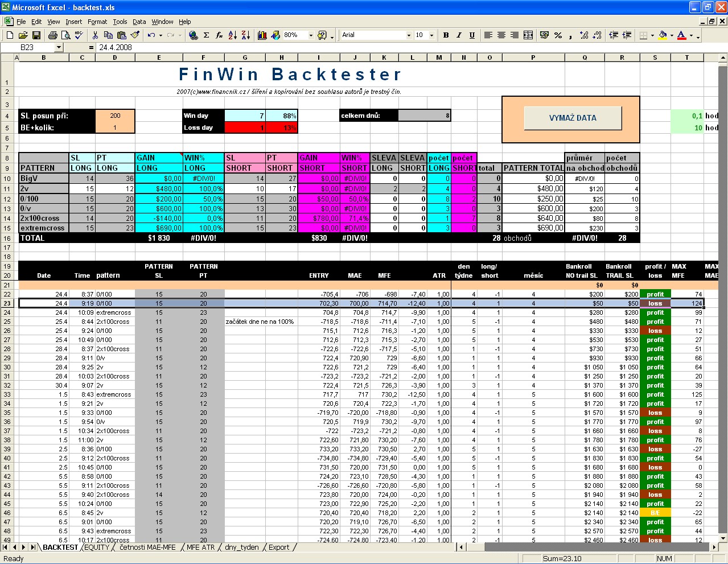Viewport: 728px width, 564px height.
Task: Click the Merge and Center icon
Action: [x=528, y=35]
